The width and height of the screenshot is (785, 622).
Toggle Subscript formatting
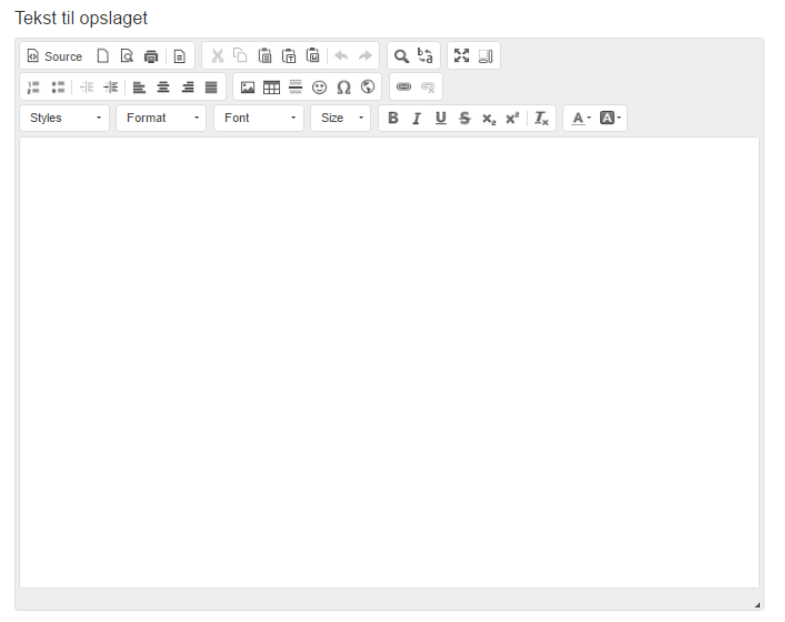coord(489,118)
